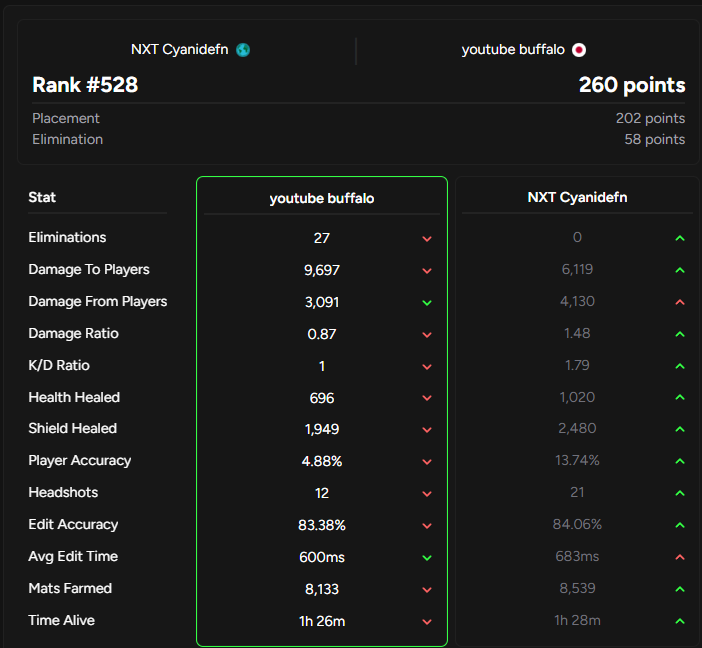Click the Rank #528 heading

click(x=85, y=85)
